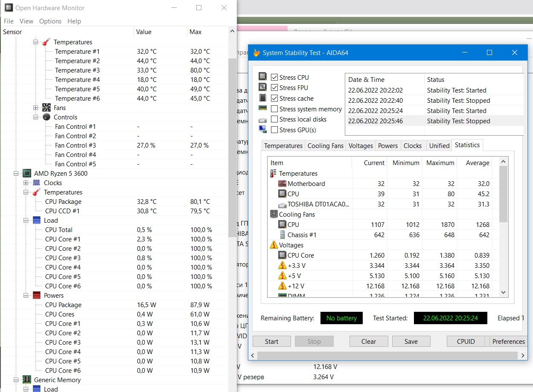Enable Stress GPU(s) checkbox
The height and width of the screenshot is (392, 533).
274,130
